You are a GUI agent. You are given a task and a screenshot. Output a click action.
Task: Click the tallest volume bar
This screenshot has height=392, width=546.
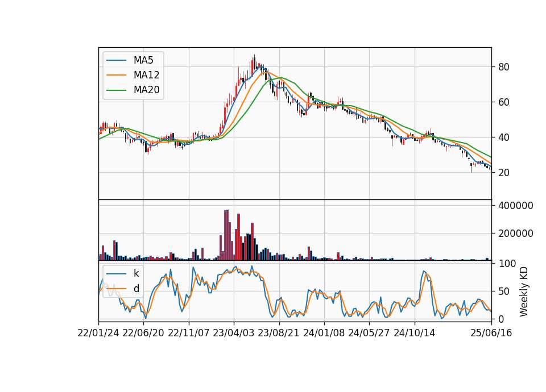tap(227, 235)
